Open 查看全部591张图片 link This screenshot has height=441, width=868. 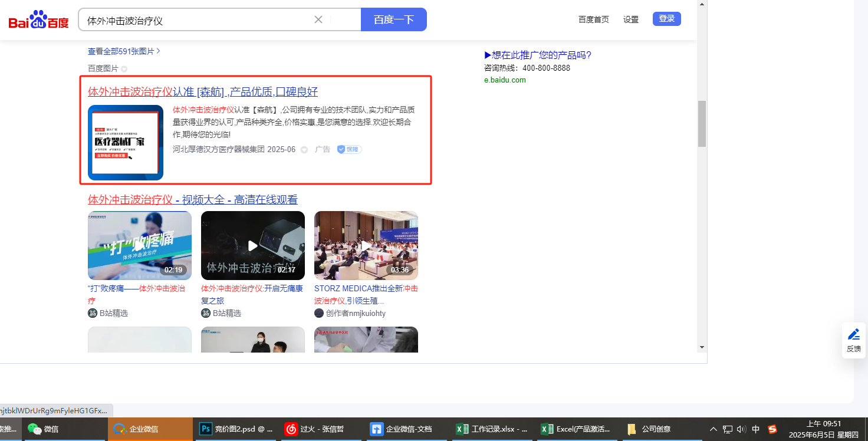pos(124,51)
